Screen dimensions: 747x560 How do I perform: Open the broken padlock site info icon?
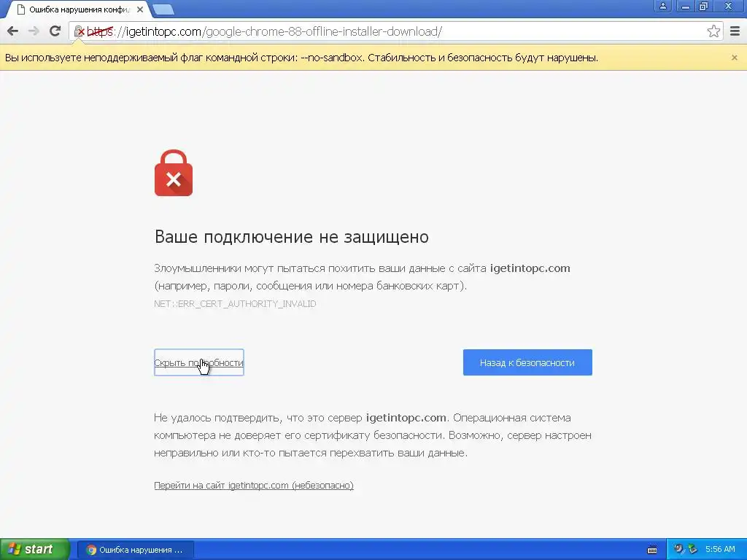80,31
